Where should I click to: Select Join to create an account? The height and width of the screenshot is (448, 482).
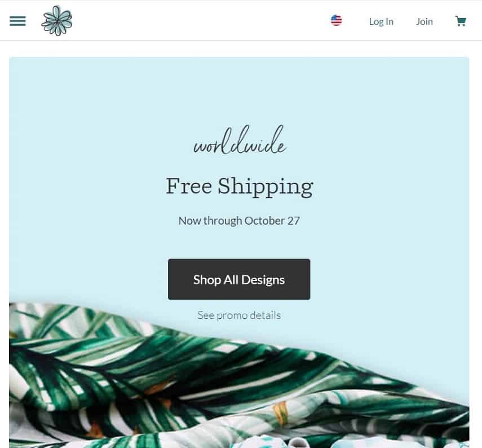[424, 21]
